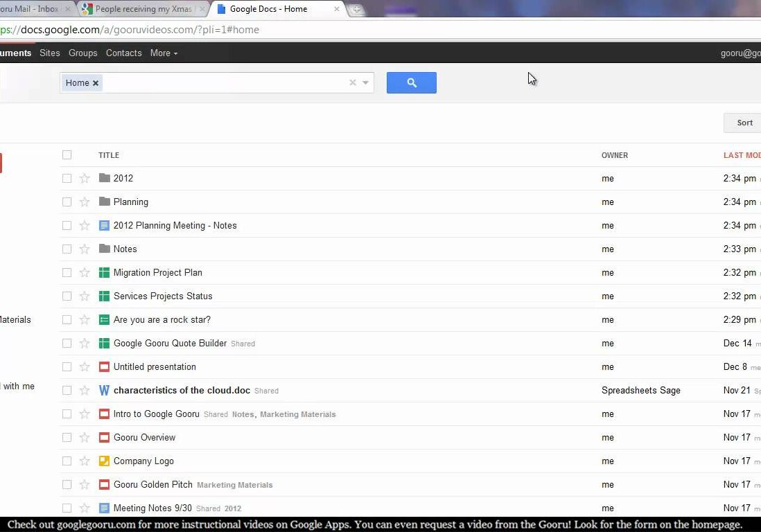Click spreadsheet icon of Google Gooru Quote Builder
This screenshot has height=532, width=761.
tap(104, 344)
